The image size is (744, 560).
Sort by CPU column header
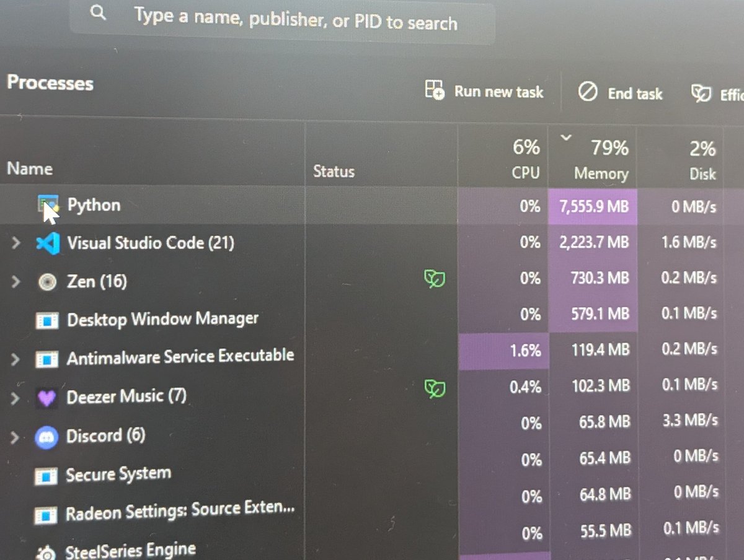click(526, 160)
